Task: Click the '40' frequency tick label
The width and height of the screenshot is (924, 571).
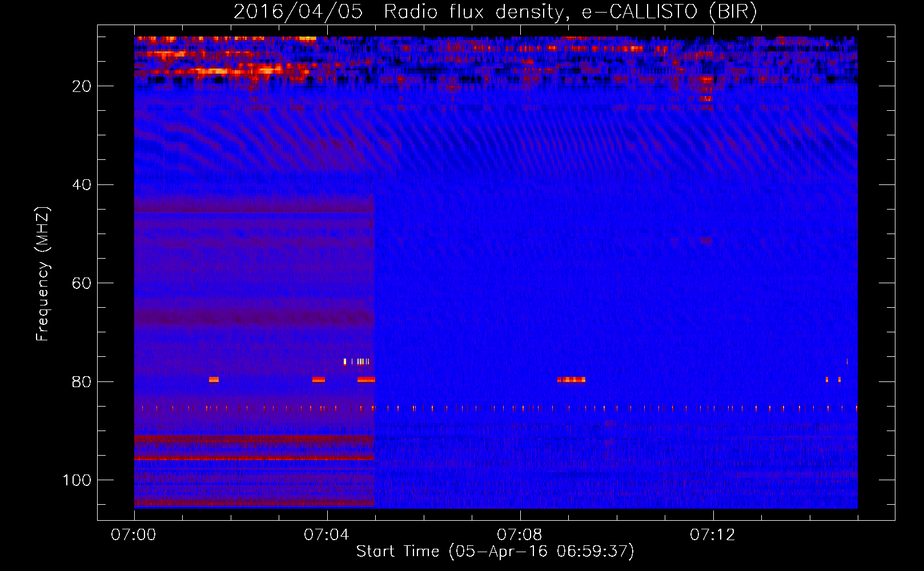Action: (x=82, y=185)
